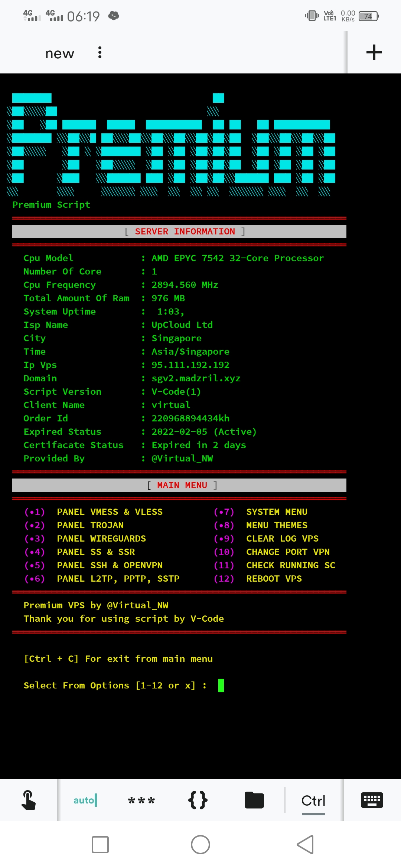Screen dimensions: 401x868
Task: Tap the AMD EPYC 7542 processor text
Action: tap(238, 258)
